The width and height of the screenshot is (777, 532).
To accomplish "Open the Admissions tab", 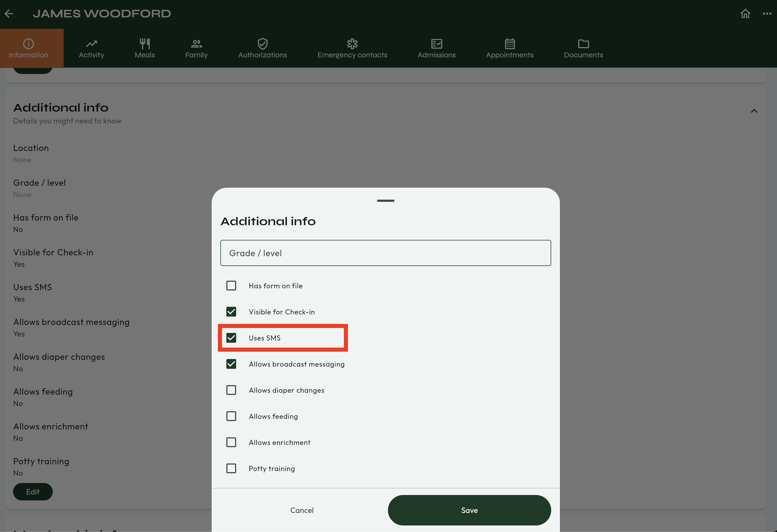I will point(436,48).
